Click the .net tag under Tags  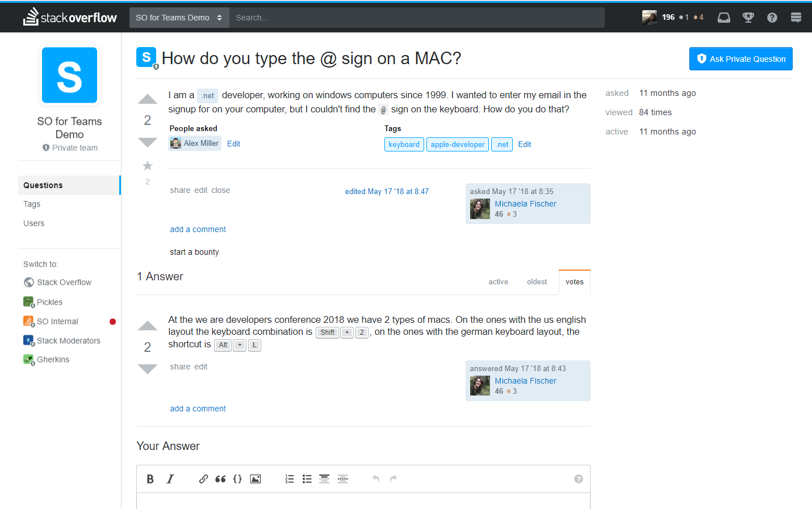[x=502, y=145]
